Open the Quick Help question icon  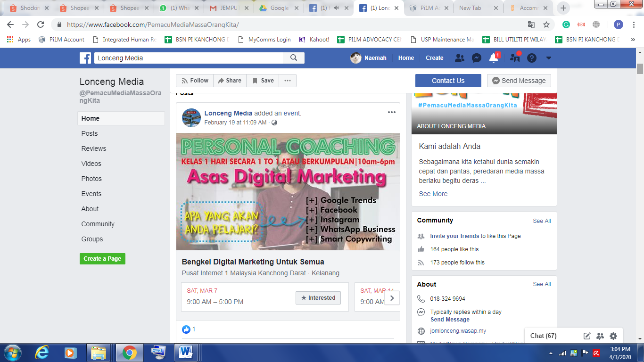(532, 58)
